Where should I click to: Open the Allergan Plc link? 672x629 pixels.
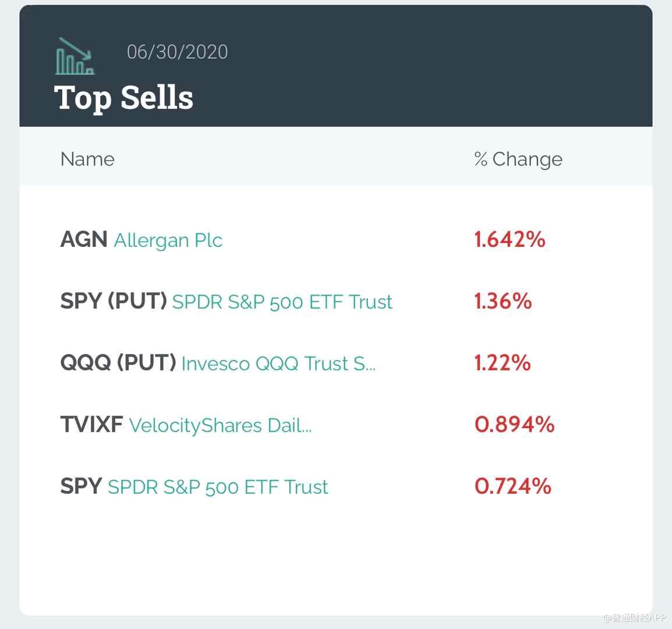click(168, 240)
